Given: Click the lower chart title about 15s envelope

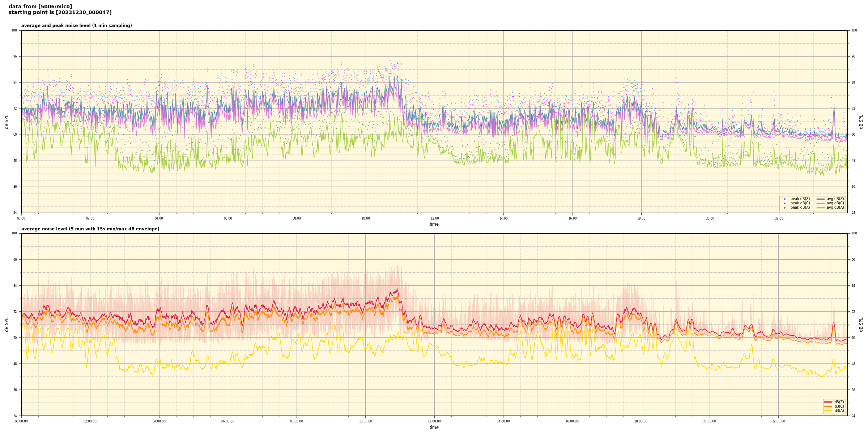Looking at the screenshot, I should click(x=90, y=229).
